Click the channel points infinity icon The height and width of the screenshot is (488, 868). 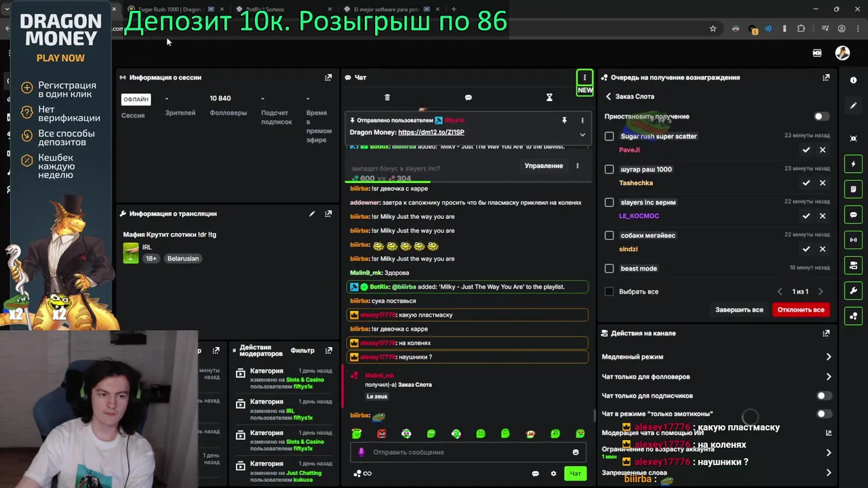tap(363, 473)
